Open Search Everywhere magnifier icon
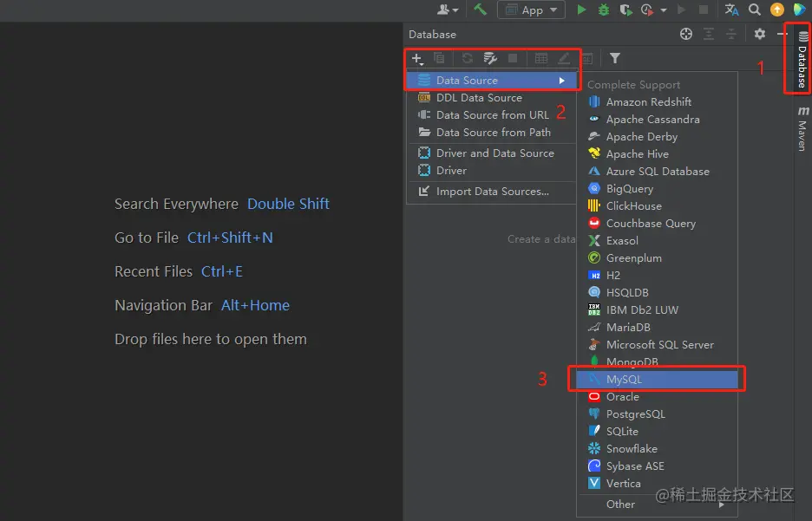This screenshot has width=812, height=521. click(x=755, y=10)
